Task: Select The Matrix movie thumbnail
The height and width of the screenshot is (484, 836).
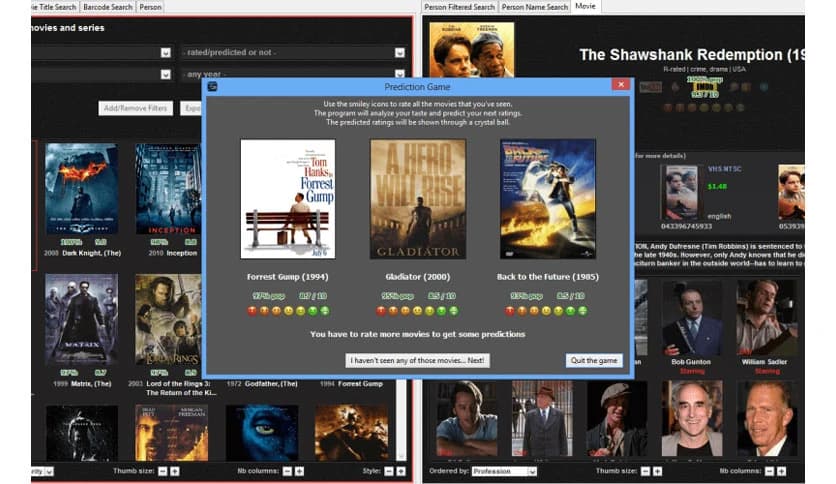Action: click(82, 319)
